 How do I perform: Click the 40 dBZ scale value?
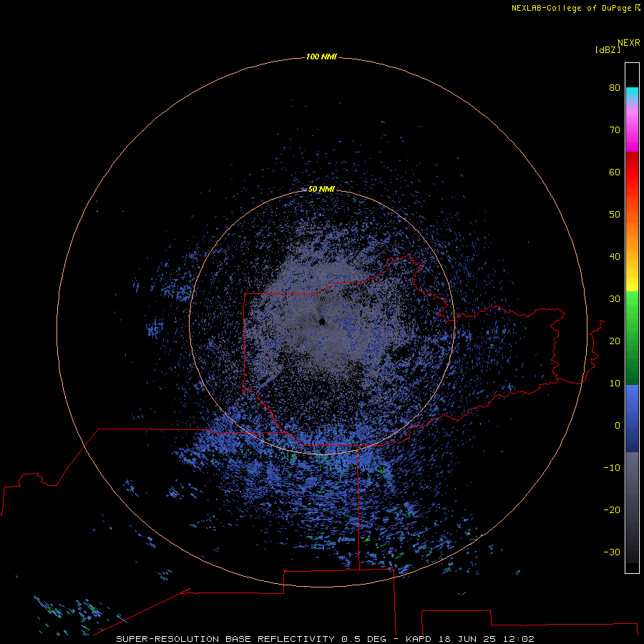pos(615,257)
